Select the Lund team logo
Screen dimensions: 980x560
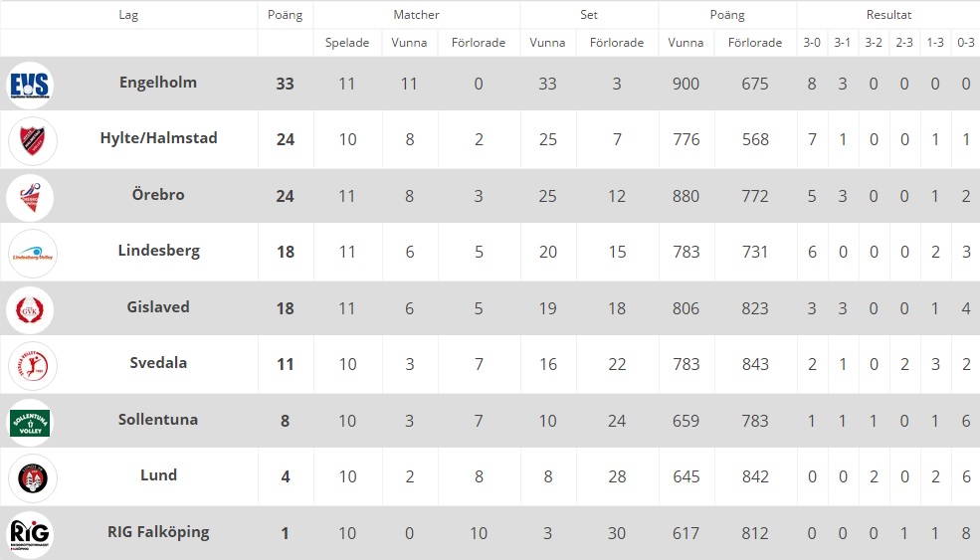(x=33, y=478)
